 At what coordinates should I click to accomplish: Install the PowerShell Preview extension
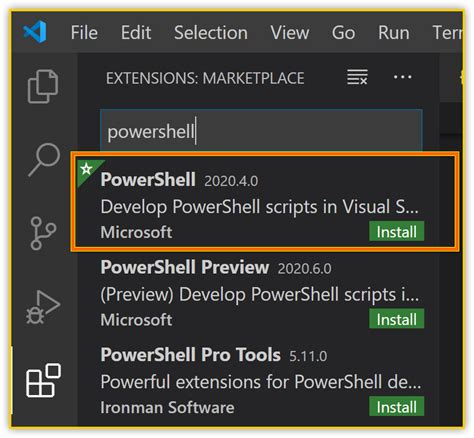pos(396,319)
